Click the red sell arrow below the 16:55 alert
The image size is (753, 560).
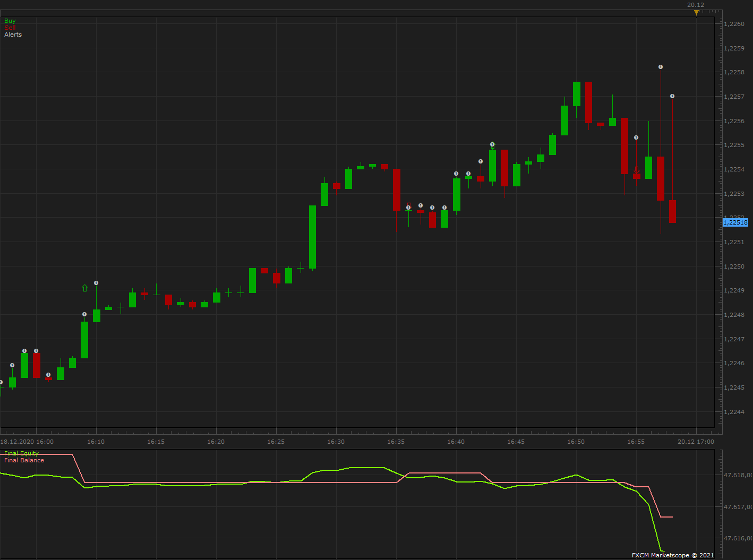(636, 170)
